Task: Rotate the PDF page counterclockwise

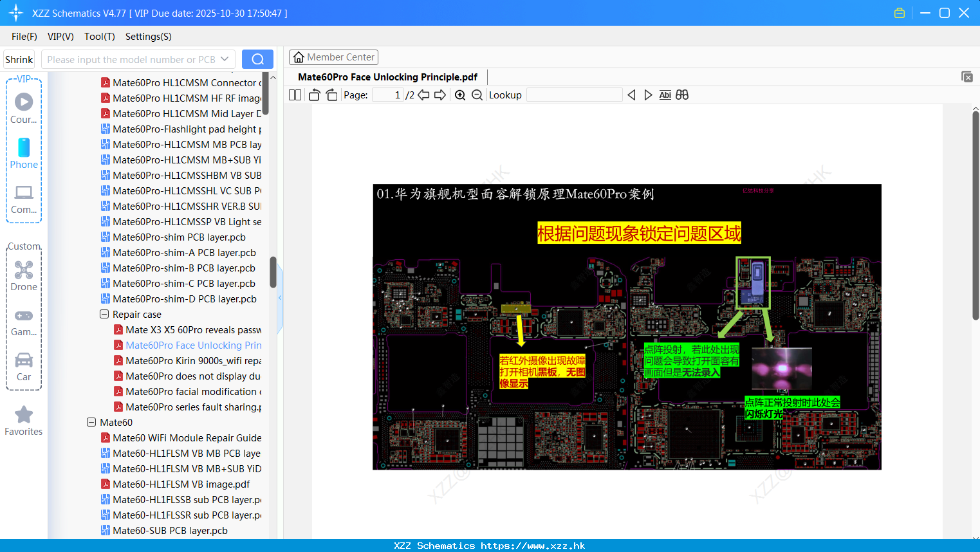Action: pyautogui.click(x=314, y=95)
